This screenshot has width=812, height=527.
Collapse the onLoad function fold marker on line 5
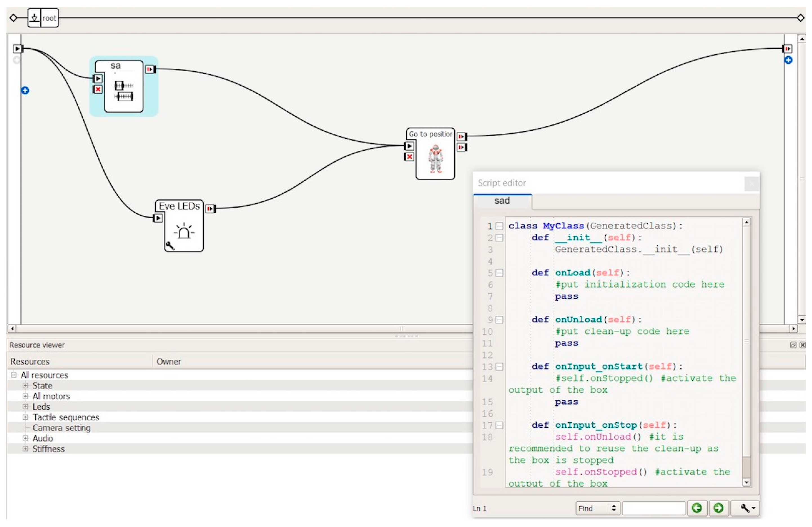tap(499, 273)
